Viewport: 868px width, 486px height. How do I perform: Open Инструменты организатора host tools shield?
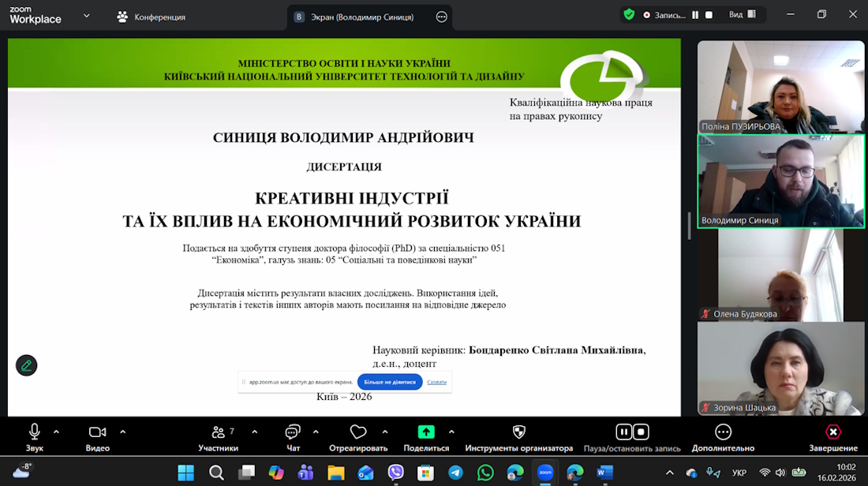pos(518,432)
